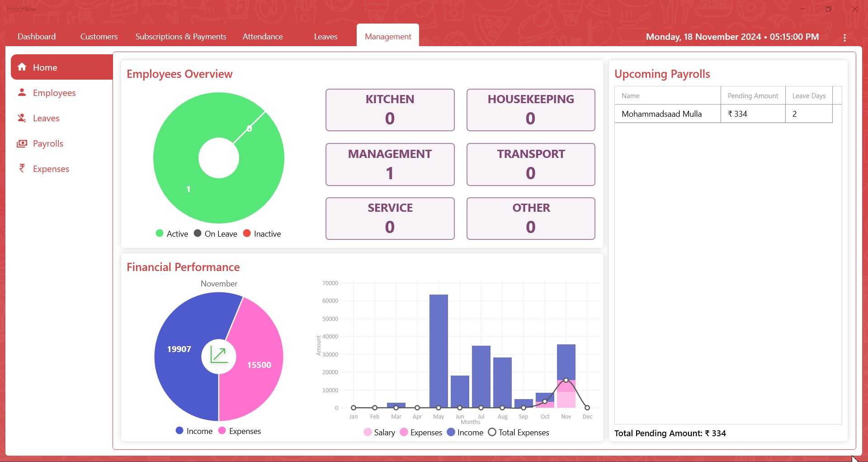Go to Subscriptions & Payments tab
Screen dimensions: 868x462
[x=181, y=37]
